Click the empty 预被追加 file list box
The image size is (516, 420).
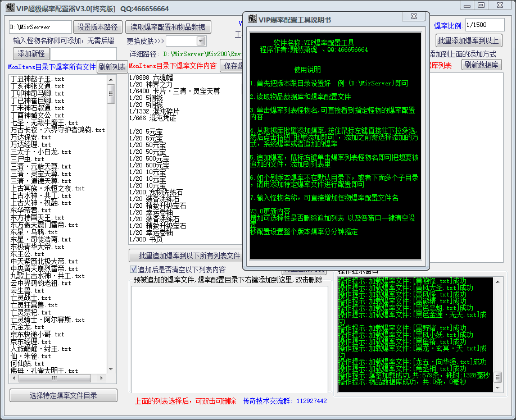pyautogui.click(x=229, y=339)
